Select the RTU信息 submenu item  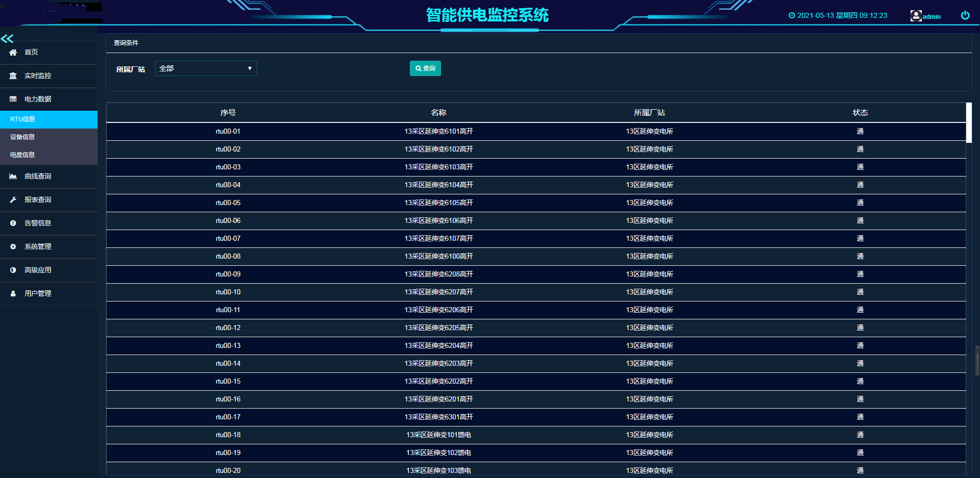point(23,119)
